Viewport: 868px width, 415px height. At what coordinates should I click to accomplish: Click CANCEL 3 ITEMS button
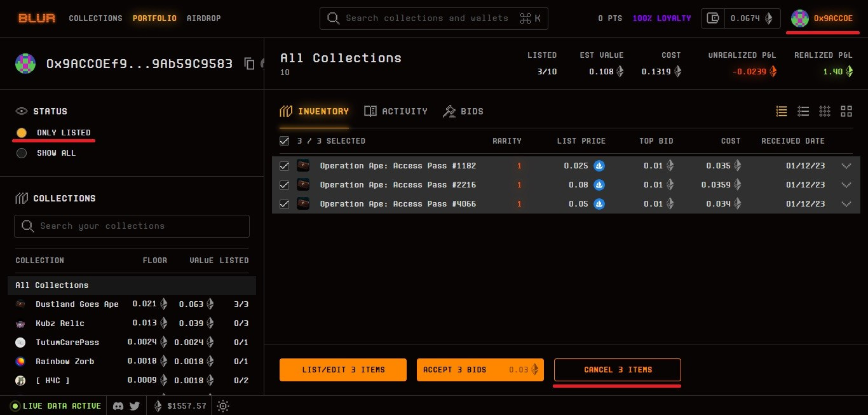(x=618, y=370)
